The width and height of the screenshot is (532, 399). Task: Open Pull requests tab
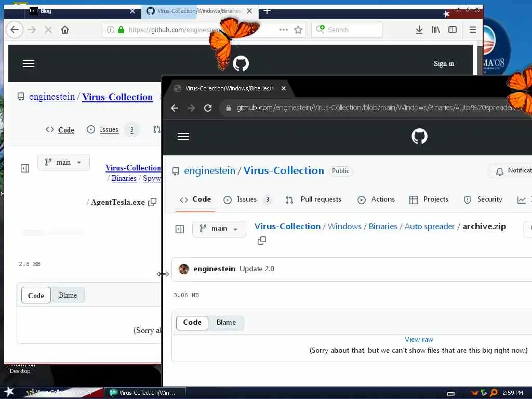313,199
